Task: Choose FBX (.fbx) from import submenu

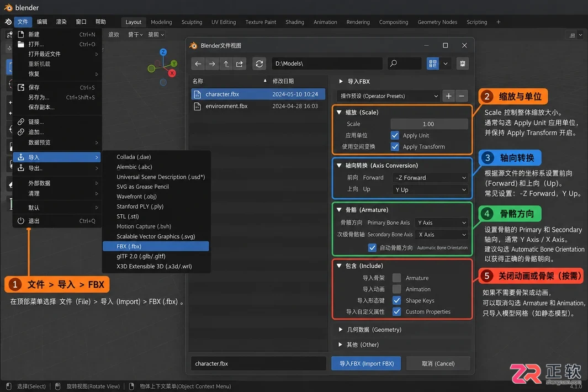Action: (156, 246)
